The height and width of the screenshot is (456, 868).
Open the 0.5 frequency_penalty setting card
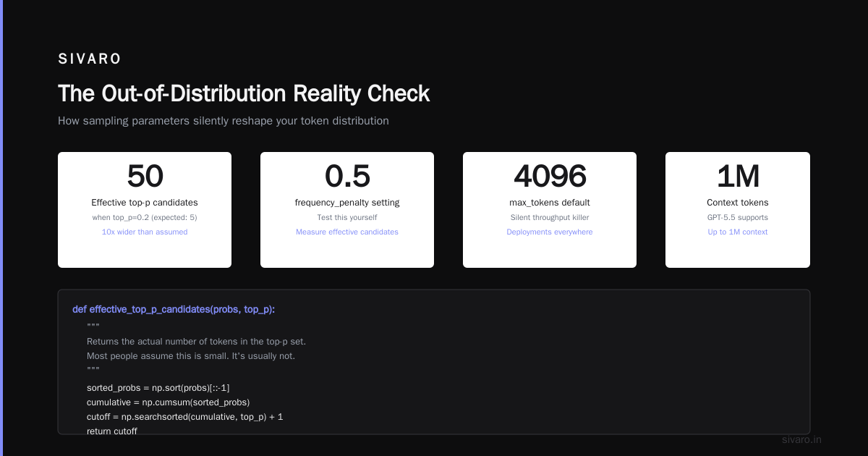coord(347,210)
